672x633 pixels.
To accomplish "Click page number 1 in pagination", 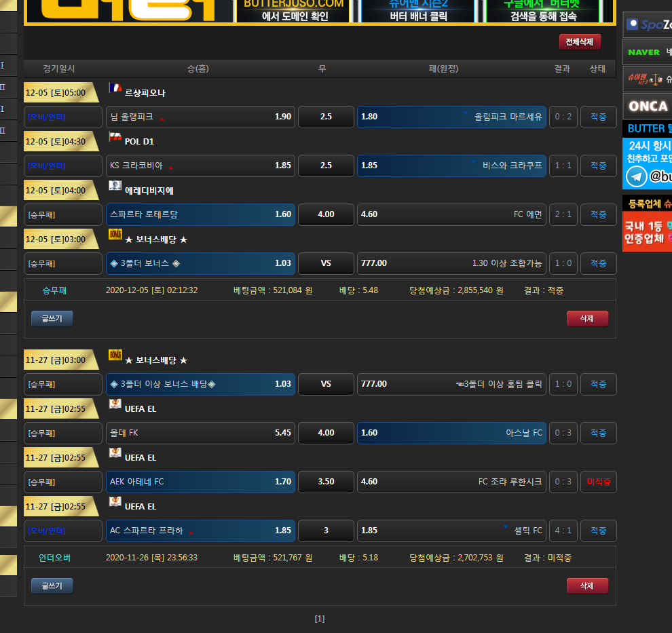I will 320,619.
